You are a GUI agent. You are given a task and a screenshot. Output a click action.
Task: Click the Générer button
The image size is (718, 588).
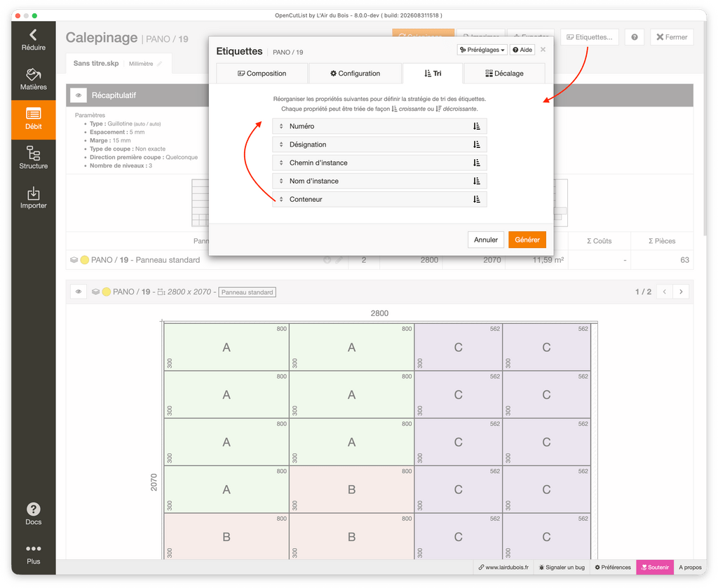coord(527,240)
